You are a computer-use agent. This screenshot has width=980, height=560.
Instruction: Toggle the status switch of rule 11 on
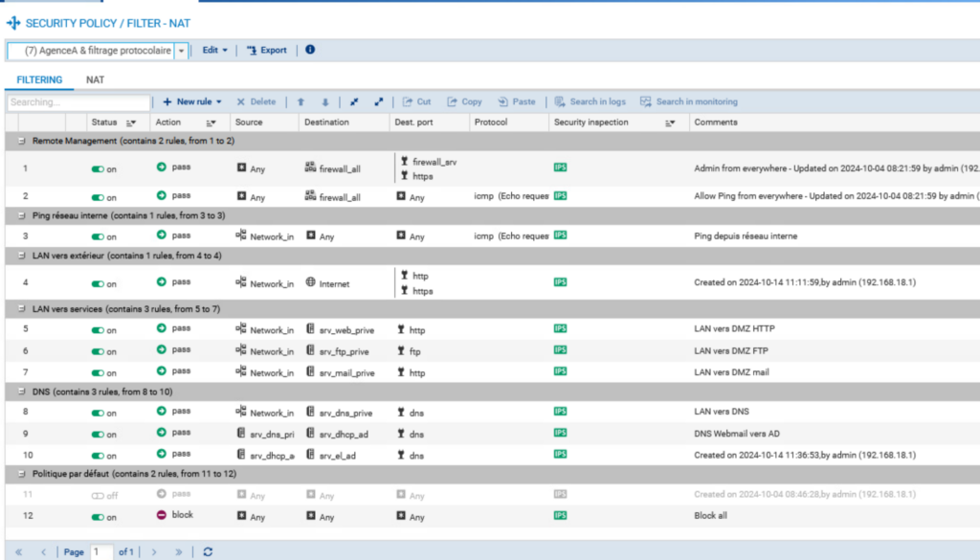[98, 495]
